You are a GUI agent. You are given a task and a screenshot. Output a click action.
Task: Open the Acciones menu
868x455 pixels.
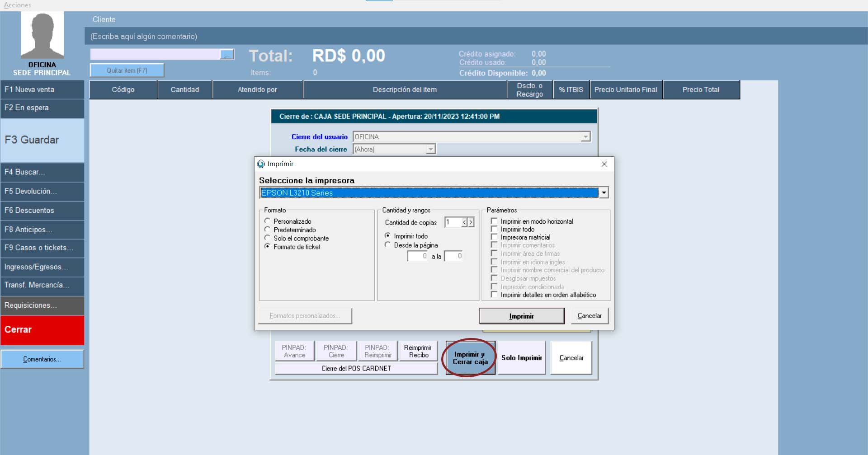point(17,5)
